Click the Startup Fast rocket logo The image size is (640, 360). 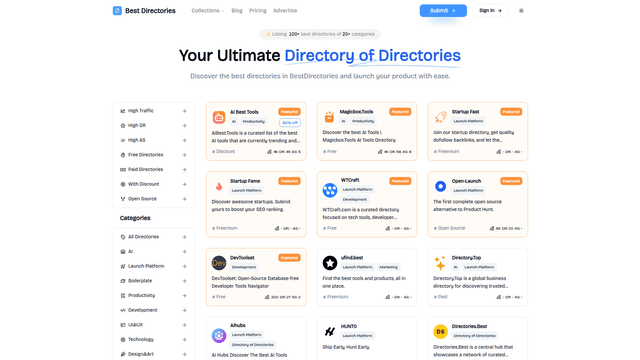440,117
